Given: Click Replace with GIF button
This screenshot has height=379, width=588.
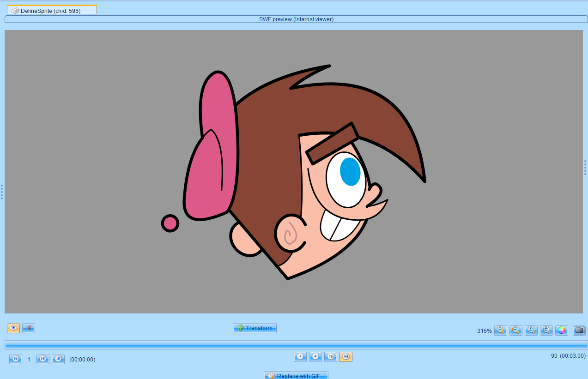Looking at the screenshot, I should (x=296, y=375).
